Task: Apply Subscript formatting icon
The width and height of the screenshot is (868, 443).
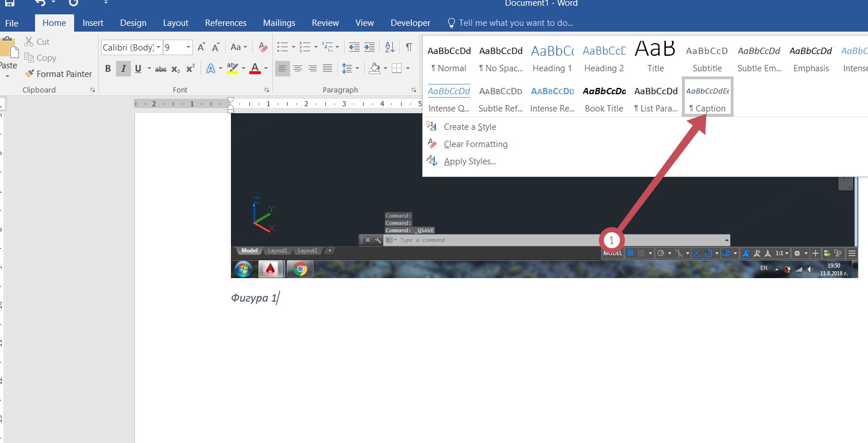Action: (176, 69)
